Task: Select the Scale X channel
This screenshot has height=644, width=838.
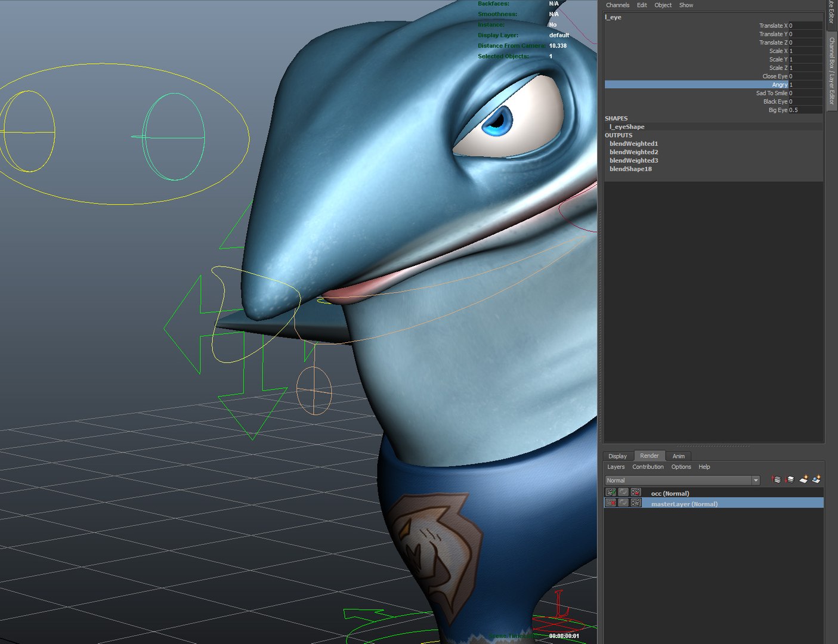Action: 778,51
